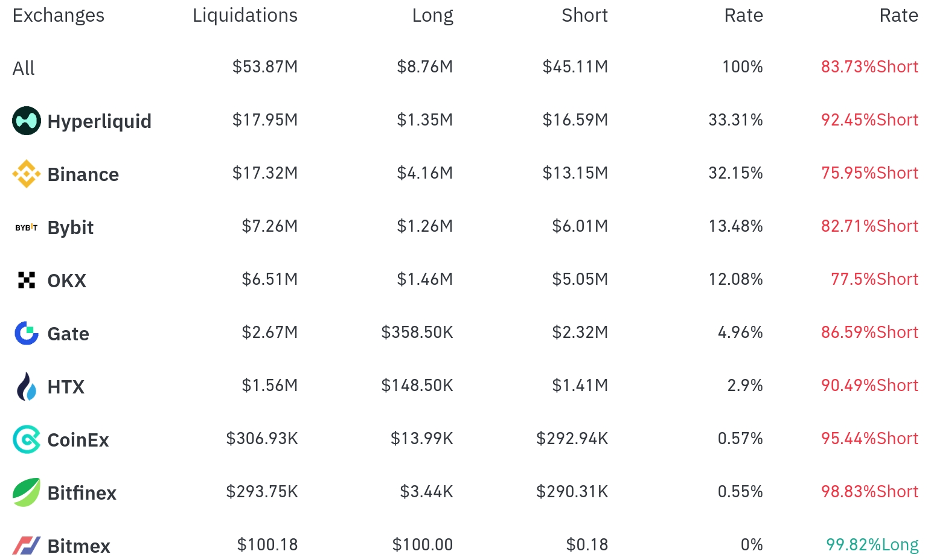931x560 pixels.
Task: Click the Hyperliquid exchange logo icon
Action: (x=27, y=121)
